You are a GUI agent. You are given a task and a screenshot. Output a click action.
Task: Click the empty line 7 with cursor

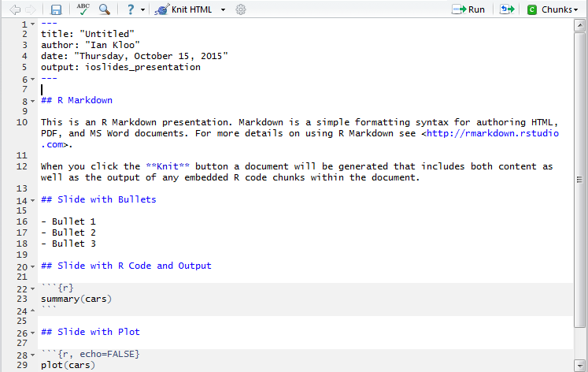point(305,89)
